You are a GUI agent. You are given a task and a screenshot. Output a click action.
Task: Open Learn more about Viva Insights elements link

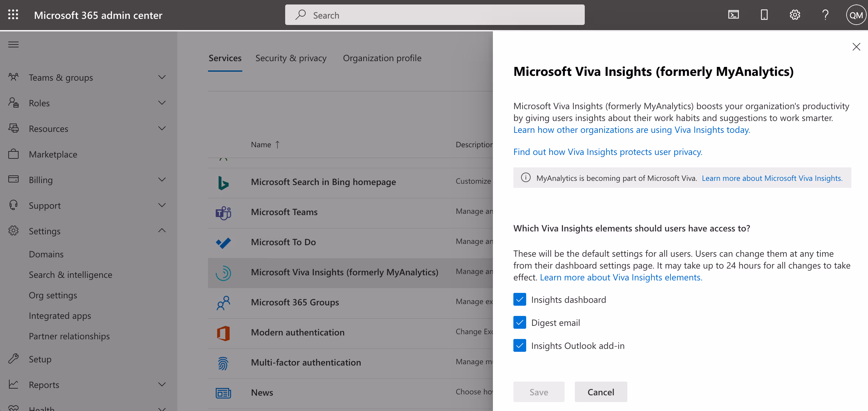click(x=621, y=277)
